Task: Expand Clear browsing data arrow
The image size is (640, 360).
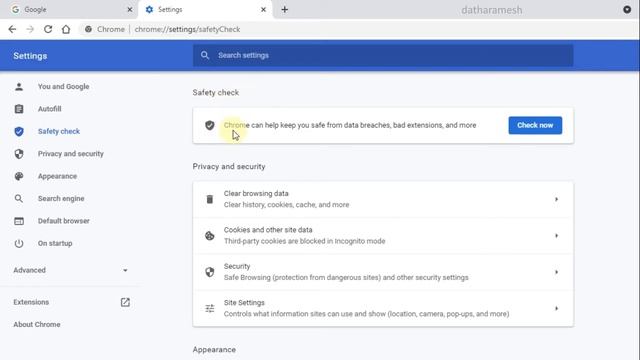Action: (556, 199)
